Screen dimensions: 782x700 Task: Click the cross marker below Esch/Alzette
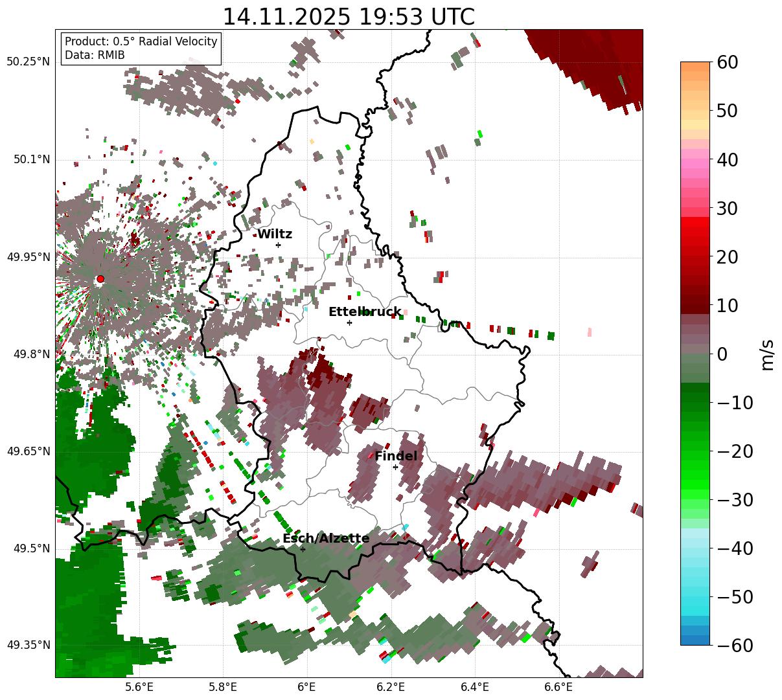pos(303,549)
